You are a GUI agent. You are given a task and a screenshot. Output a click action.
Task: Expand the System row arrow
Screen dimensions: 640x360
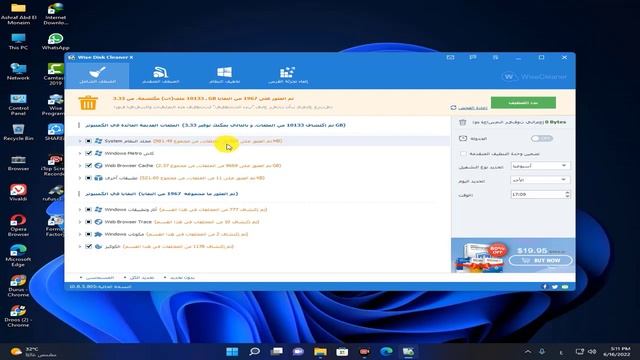coord(80,141)
